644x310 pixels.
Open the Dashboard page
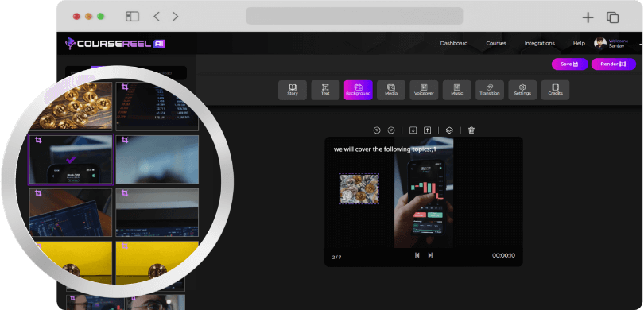[454, 43]
